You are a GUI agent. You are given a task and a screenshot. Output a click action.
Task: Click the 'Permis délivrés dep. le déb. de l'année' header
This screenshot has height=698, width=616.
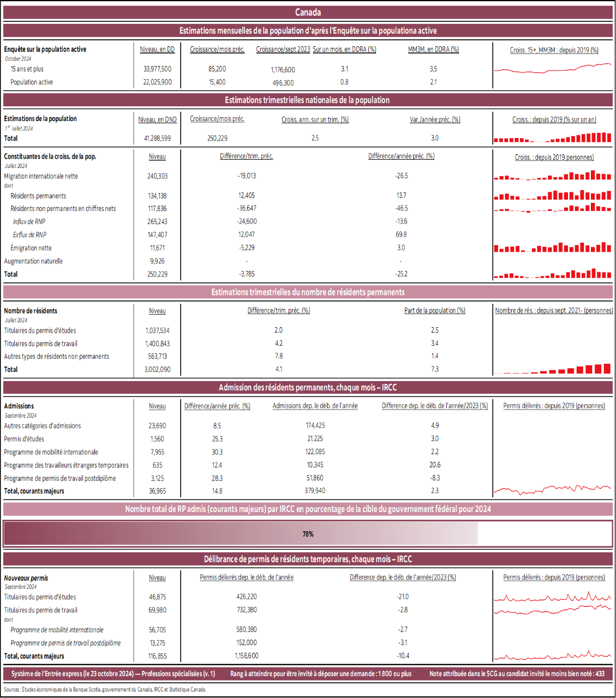tap(247, 577)
